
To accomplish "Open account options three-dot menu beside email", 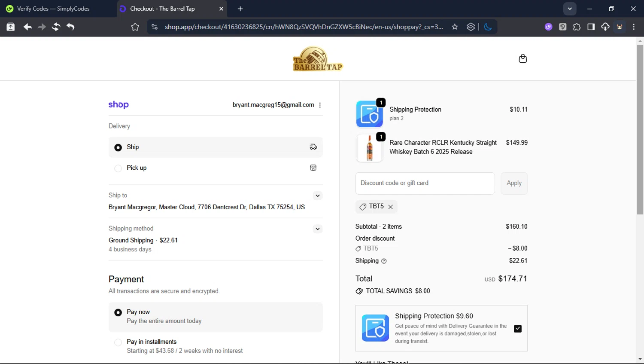I will pyautogui.click(x=320, y=105).
